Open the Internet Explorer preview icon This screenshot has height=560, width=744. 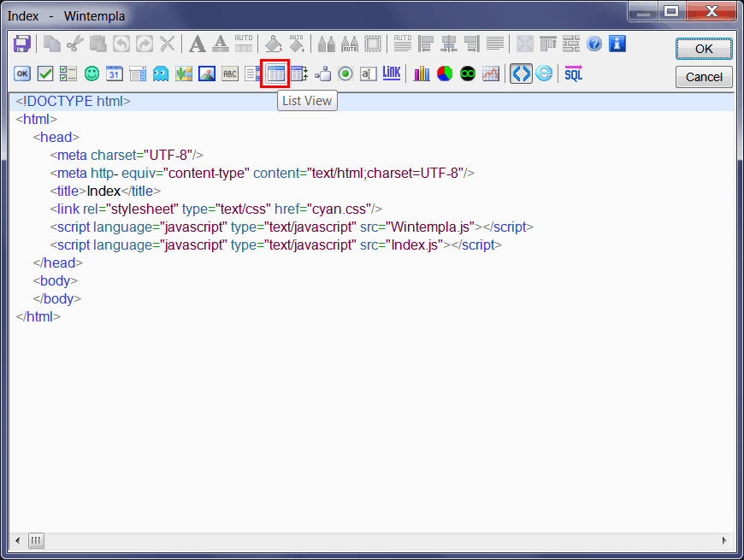[x=544, y=74]
